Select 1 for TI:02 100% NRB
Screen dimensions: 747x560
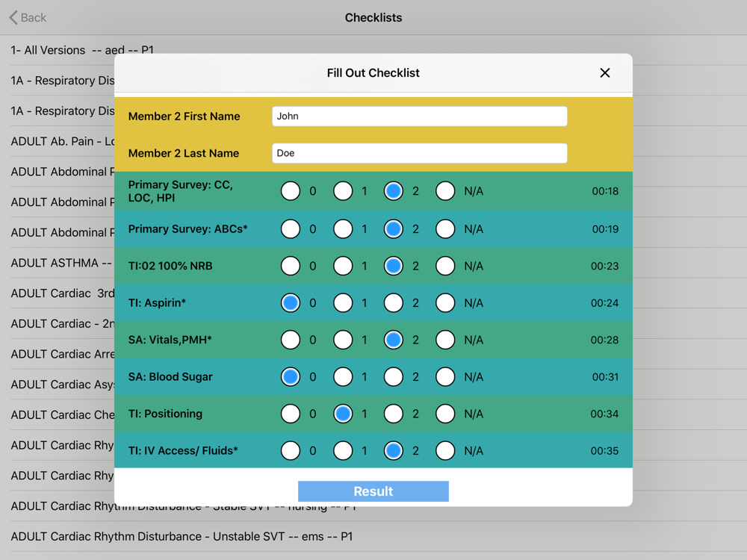coord(343,266)
